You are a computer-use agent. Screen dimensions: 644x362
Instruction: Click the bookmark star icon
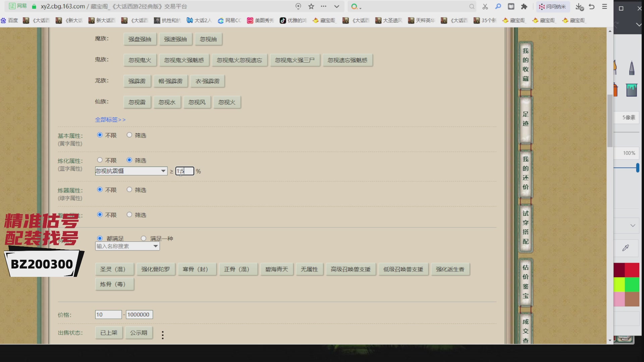pyautogui.click(x=311, y=6)
